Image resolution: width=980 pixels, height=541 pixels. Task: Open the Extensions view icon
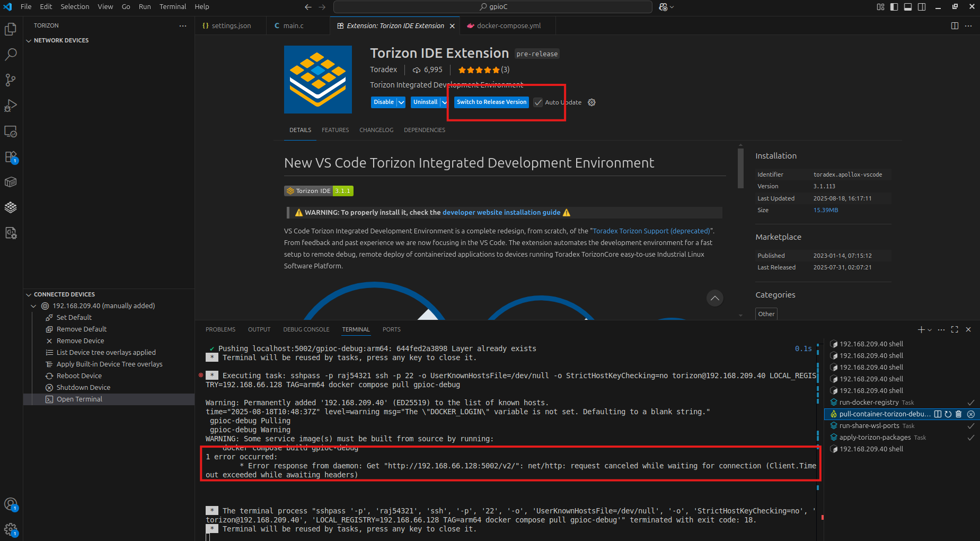[x=11, y=157]
